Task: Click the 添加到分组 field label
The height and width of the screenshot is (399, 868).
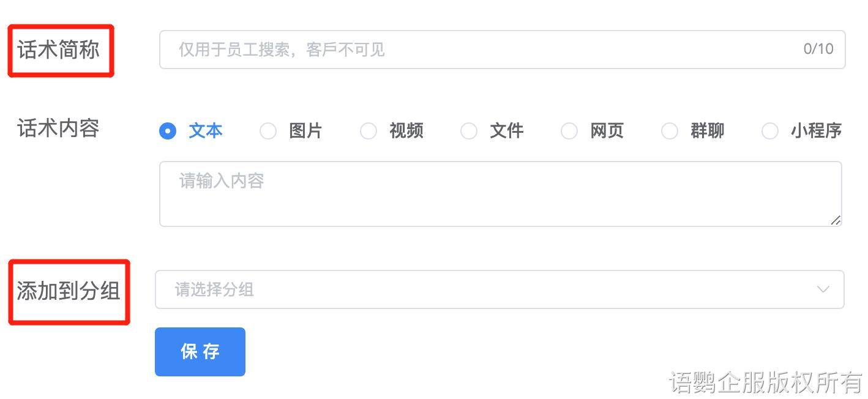Action: tap(69, 291)
